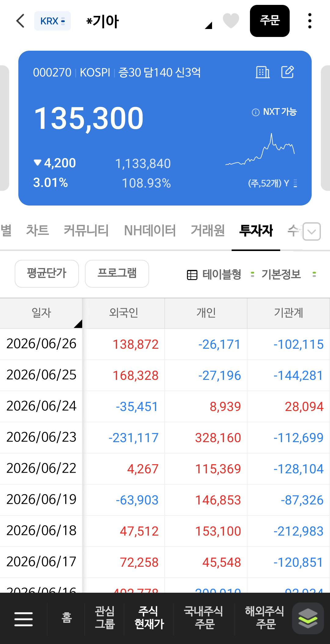Tap the 프로그램 button
This screenshot has height=644, width=330.
pos(117,274)
